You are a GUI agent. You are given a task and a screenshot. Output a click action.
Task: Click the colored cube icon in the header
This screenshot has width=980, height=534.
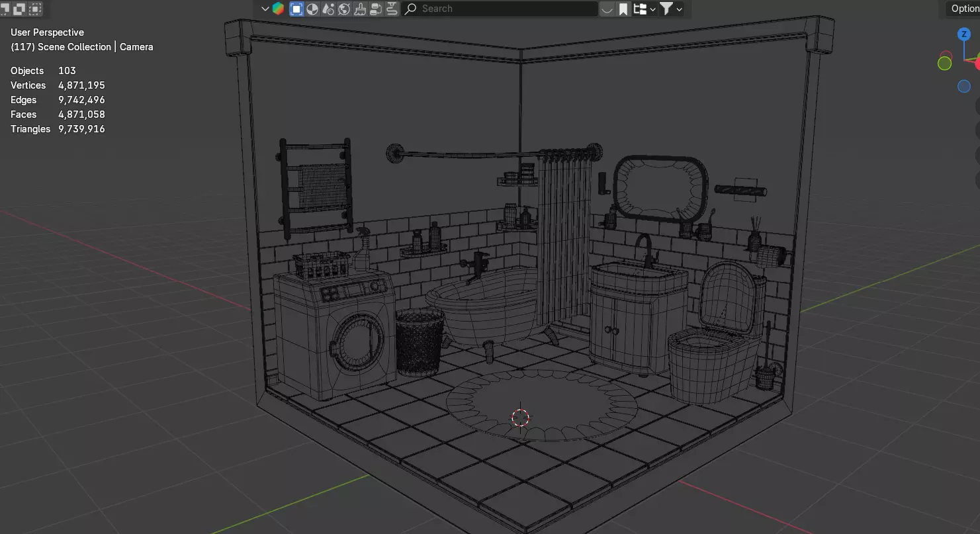(278, 9)
